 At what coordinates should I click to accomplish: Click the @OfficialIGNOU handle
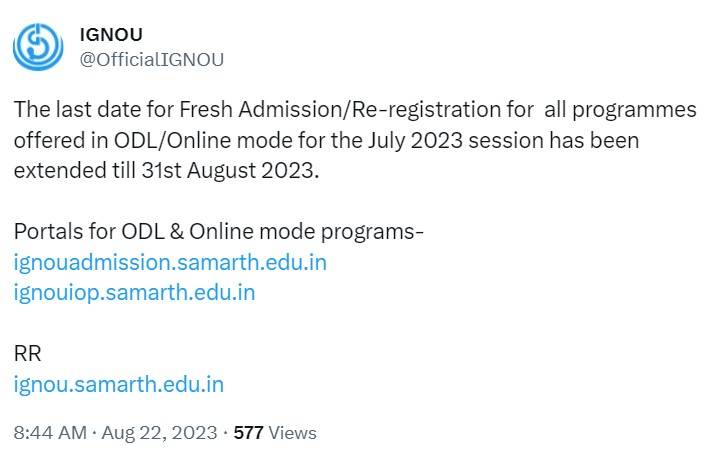(151, 59)
